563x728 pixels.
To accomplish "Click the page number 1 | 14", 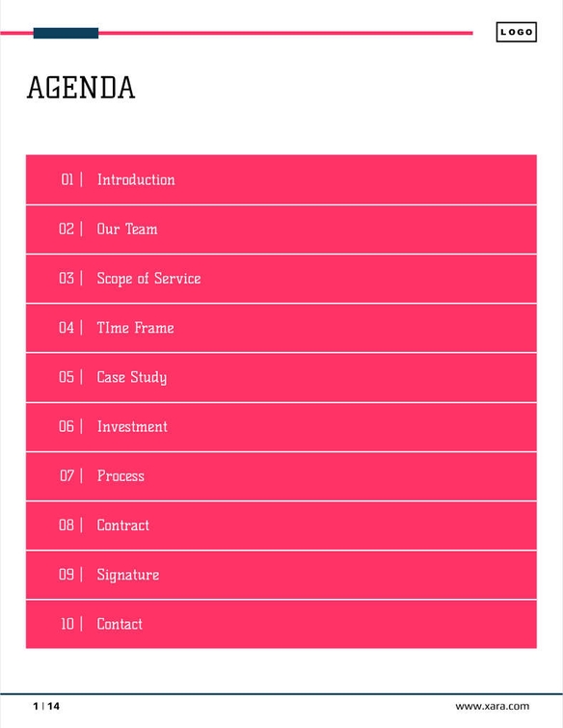I will click(46, 706).
